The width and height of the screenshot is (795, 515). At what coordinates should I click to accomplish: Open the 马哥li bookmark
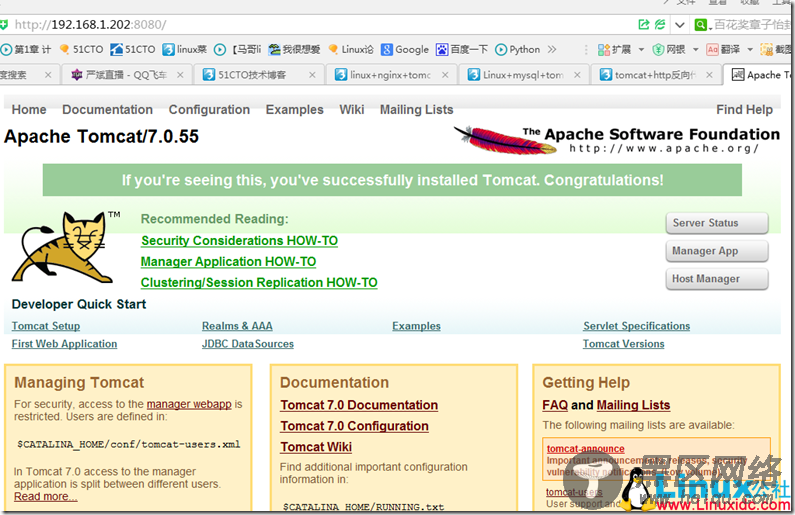coord(237,49)
